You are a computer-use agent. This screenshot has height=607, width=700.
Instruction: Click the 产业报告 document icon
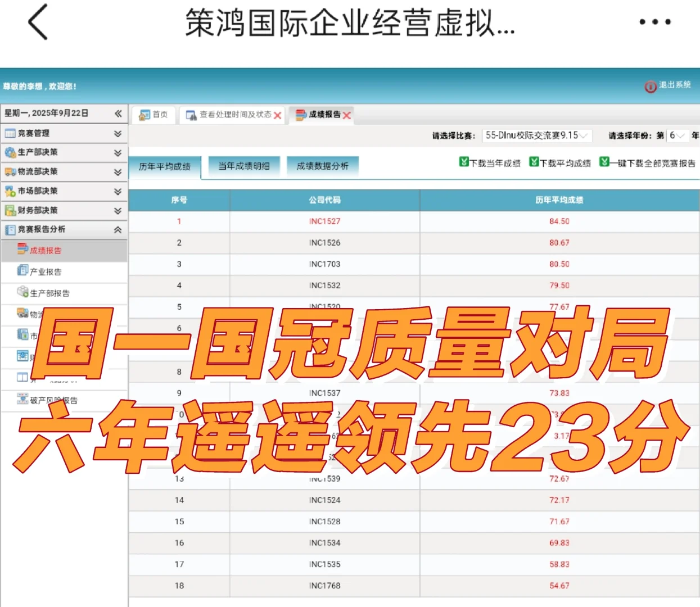[22, 270]
